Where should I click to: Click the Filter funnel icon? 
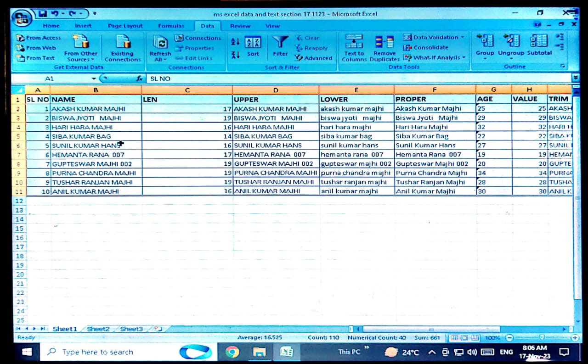tap(280, 43)
